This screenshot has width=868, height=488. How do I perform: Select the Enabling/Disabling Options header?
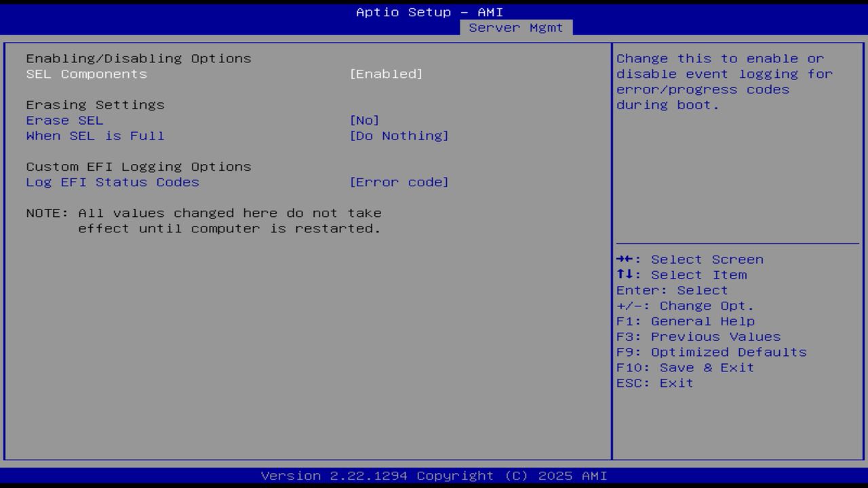click(x=138, y=58)
